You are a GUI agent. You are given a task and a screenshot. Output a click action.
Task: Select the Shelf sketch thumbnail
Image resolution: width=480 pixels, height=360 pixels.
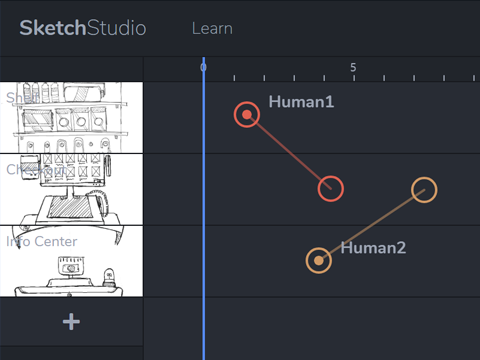(71, 118)
